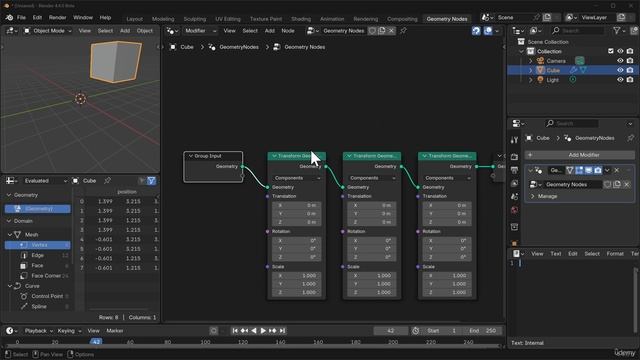This screenshot has height=360, width=640.
Task: Expand the Camera item in the outliner
Action: (531, 61)
